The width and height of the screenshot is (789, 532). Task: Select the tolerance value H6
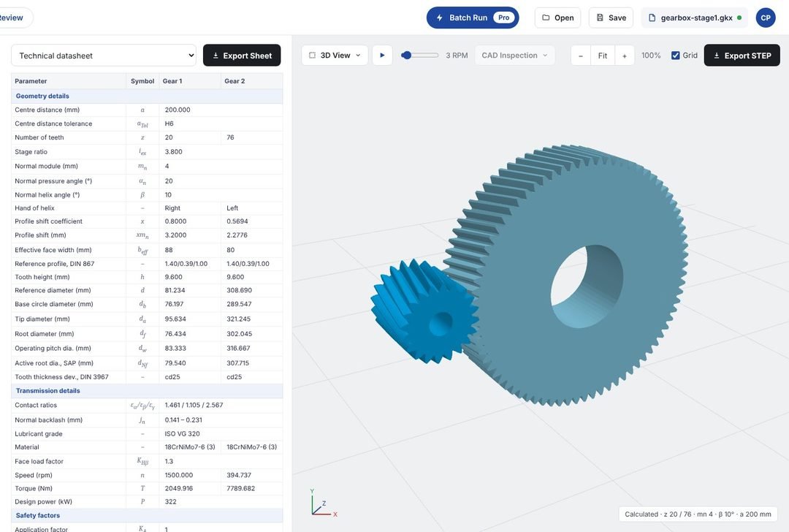169,123
